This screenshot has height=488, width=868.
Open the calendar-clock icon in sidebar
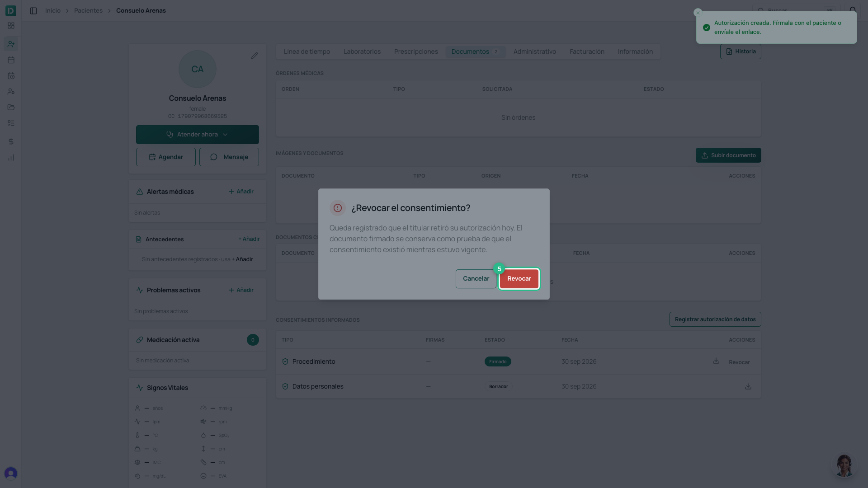pos(11,76)
